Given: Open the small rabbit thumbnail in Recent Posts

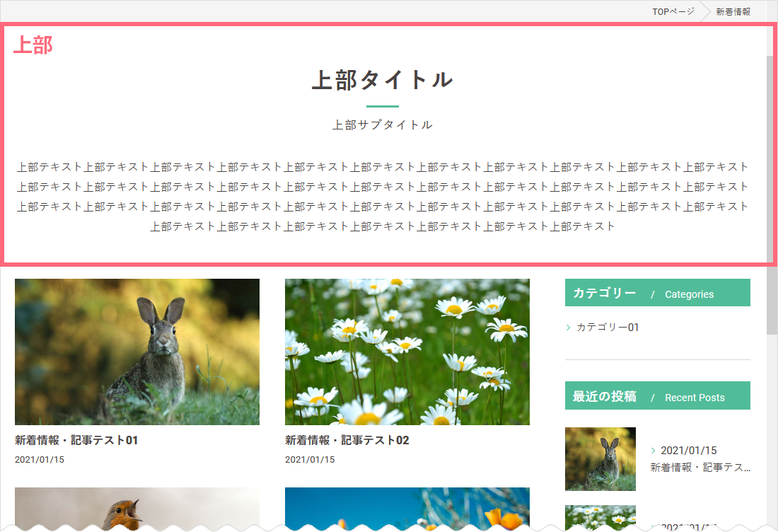Looking at the screenshot, I should click(x=600, y=458).
